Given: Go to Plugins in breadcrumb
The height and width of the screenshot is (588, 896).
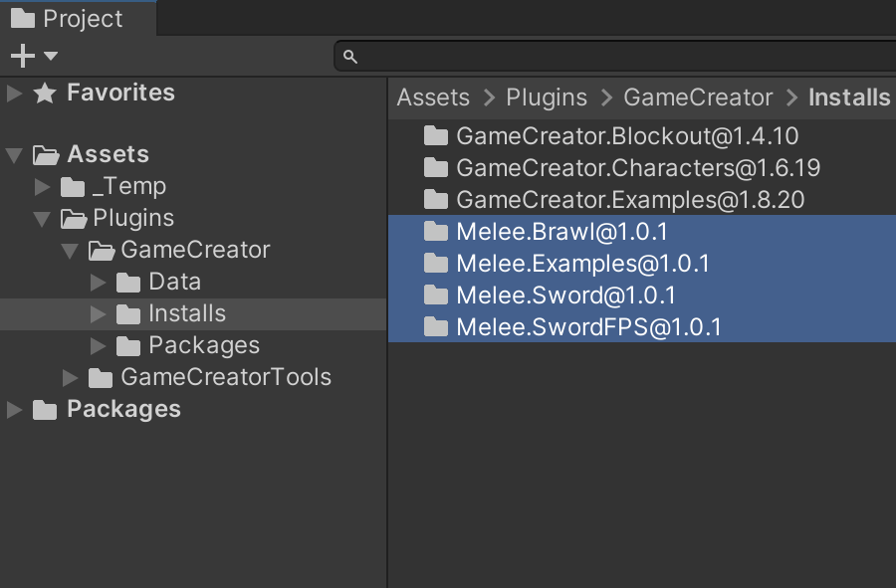Looking at the screenshot, I should pos(547,98).
